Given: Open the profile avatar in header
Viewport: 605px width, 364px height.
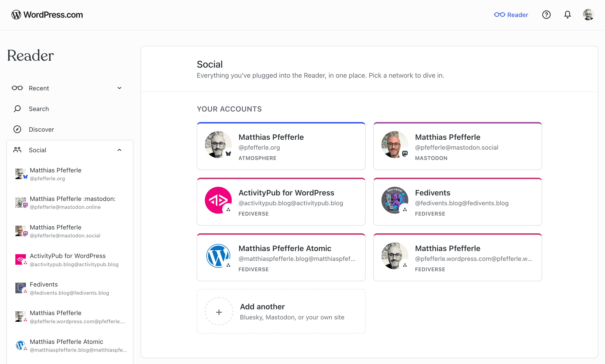Looking at the screenshot, I should point(588,15).
